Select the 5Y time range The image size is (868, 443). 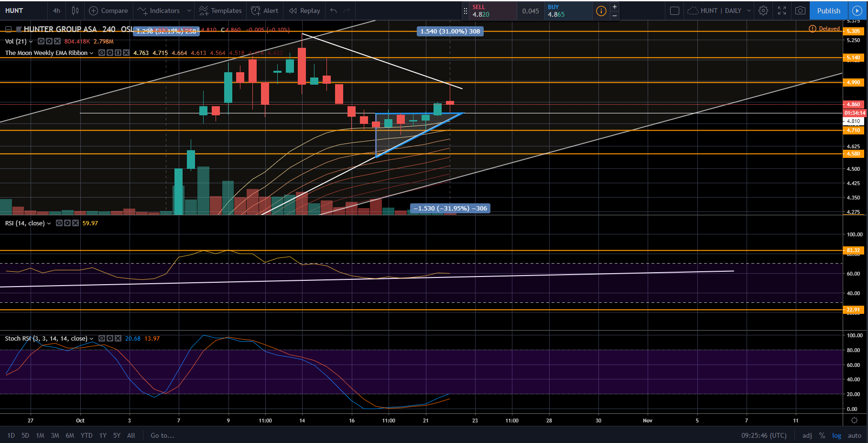(x=117, y=435)
